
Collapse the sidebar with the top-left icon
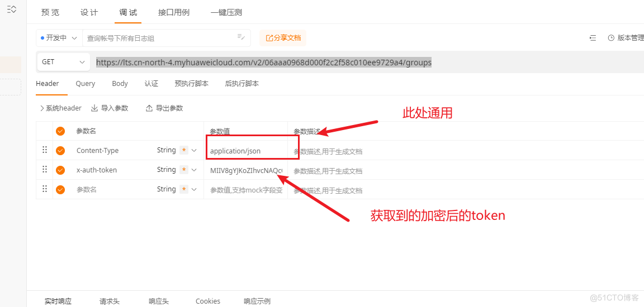point(12,9)
